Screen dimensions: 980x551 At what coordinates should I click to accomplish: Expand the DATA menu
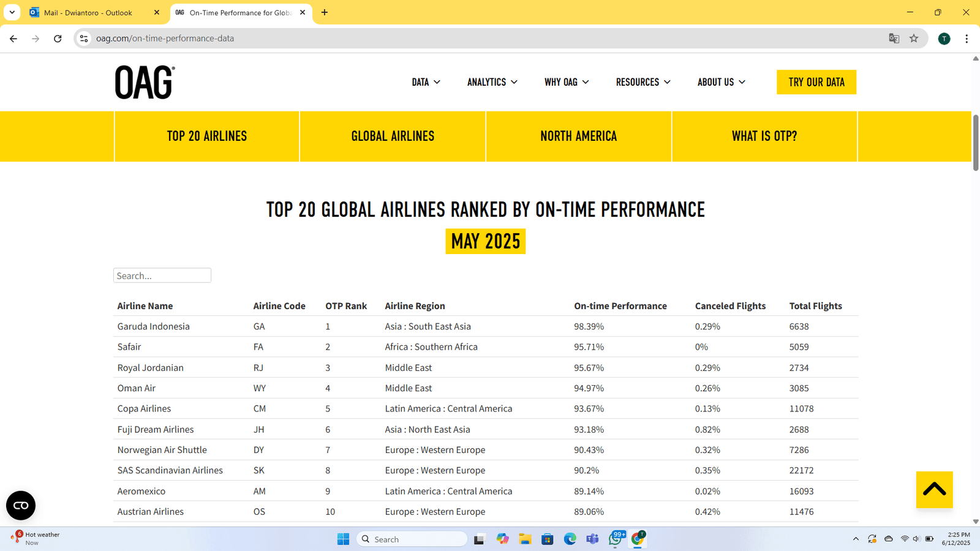pos(426,82)
